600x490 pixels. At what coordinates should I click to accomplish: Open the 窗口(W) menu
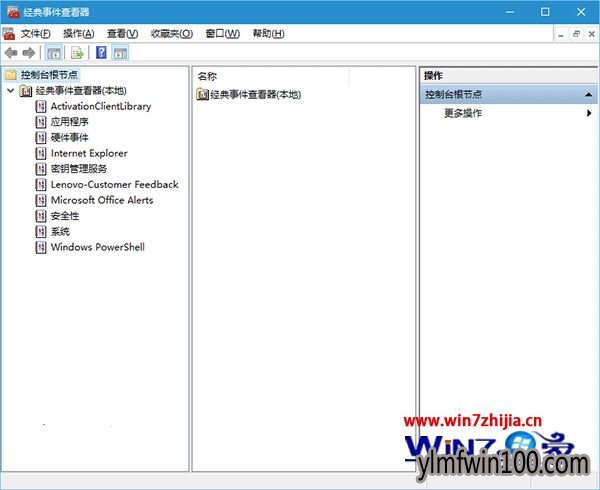pyautogui.click(x=223, y=34)
